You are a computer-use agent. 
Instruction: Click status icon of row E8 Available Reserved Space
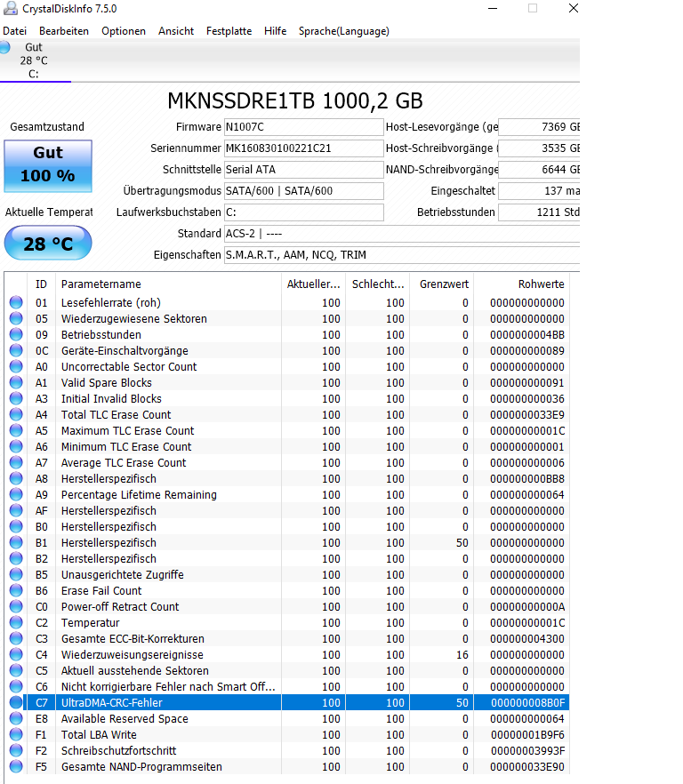16,718
